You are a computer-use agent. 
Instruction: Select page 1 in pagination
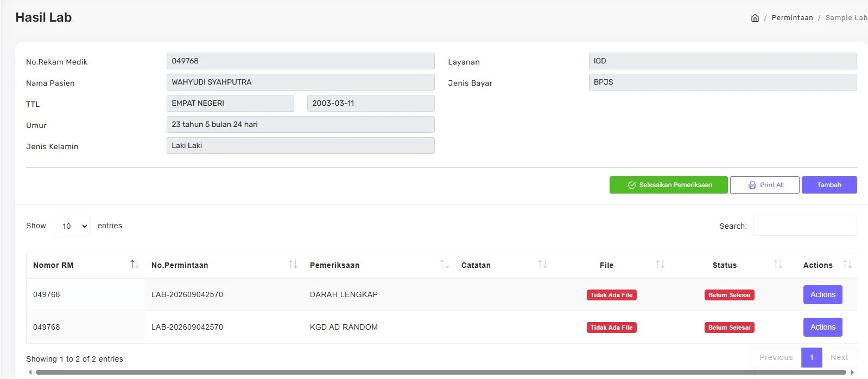(x=812, y=357)
